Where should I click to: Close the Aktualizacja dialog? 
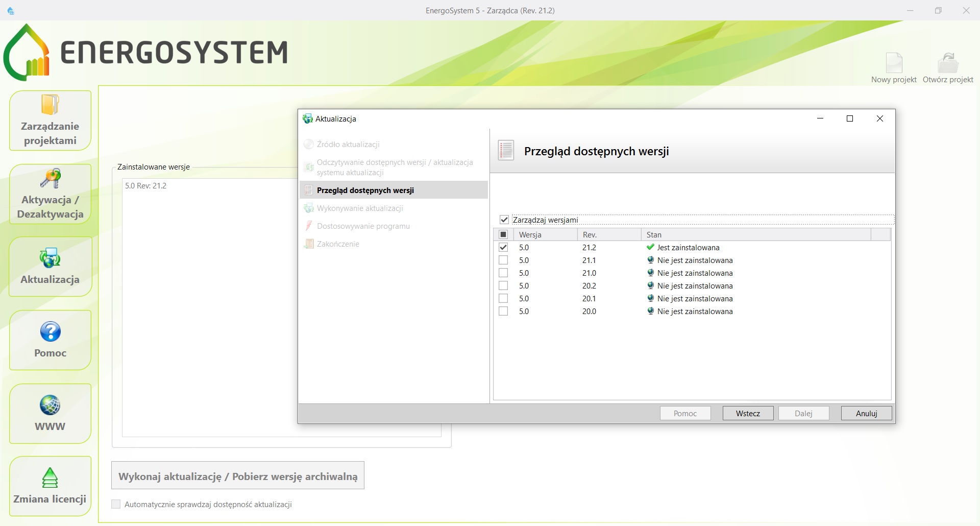pos(879,118)
